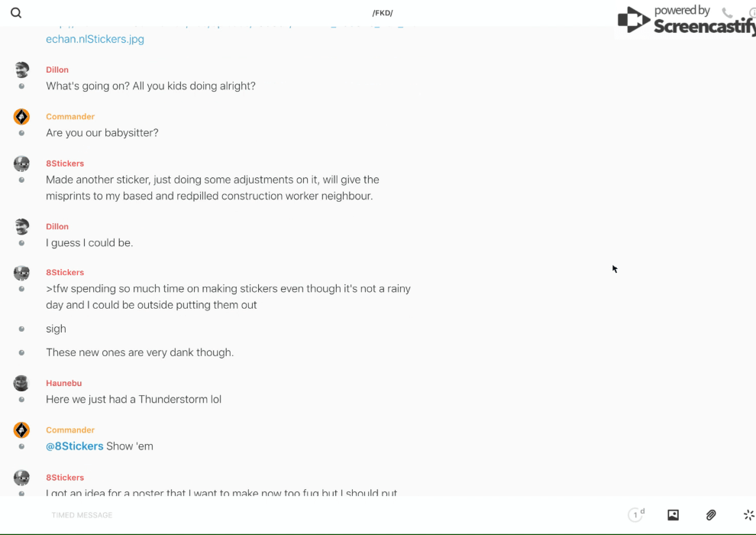Image resolution: width=756 pixels, height=535 pixels.
Task: Click the burst icon beside the paperclip
Action: click(748, 515)
